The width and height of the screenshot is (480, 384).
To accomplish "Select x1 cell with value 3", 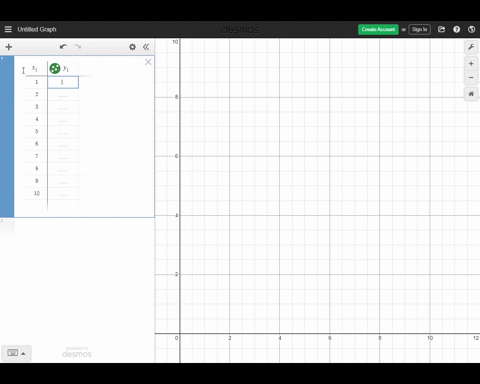I will click(x=36, y=107).
